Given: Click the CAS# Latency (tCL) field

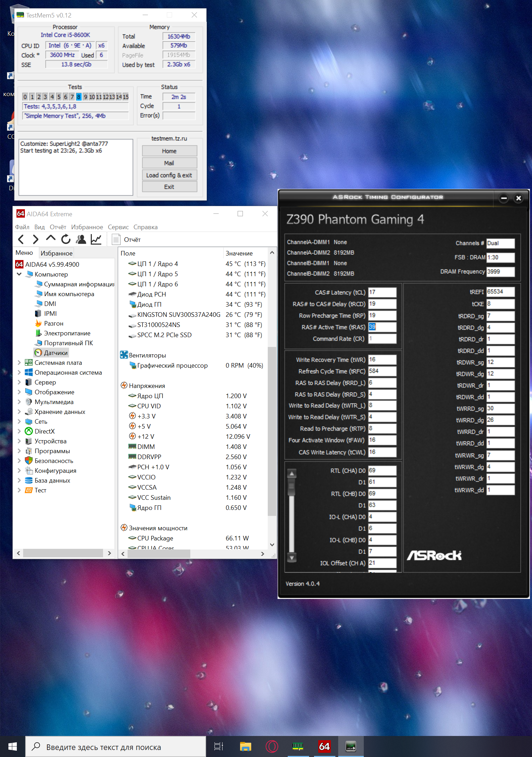Looking at the screenshot, I should (382, 292).
